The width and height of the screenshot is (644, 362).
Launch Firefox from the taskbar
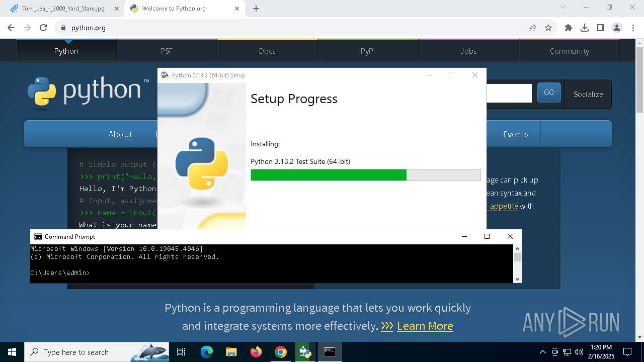256,352
